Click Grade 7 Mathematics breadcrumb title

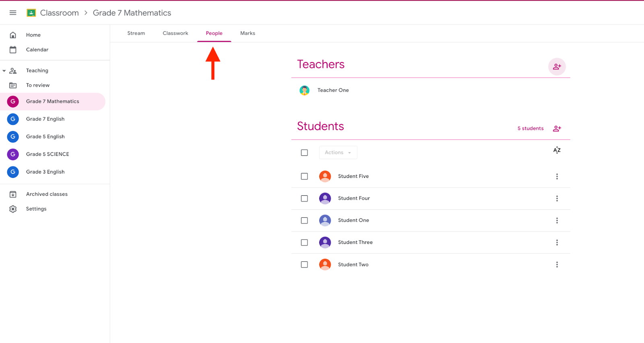point(132,13)
